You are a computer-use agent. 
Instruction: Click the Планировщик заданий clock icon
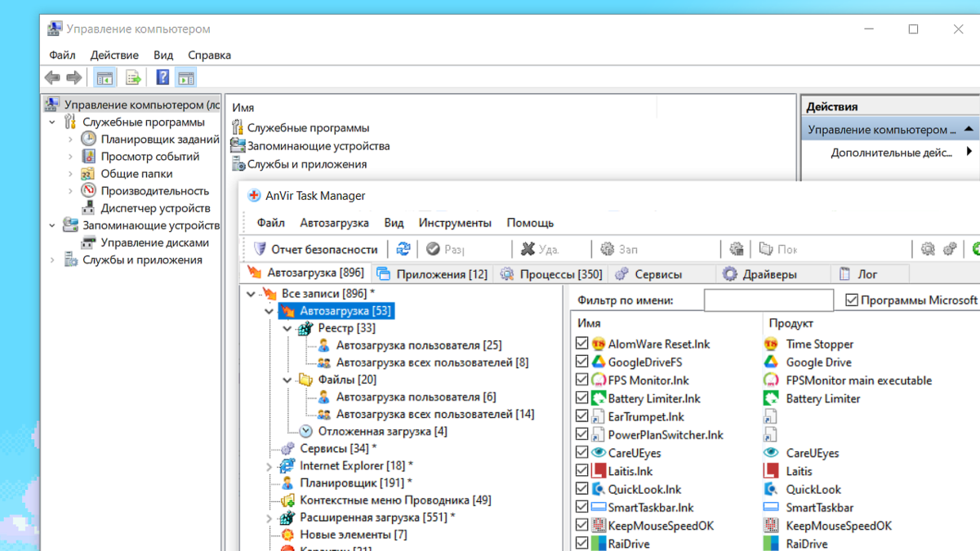tap(89, 139)
